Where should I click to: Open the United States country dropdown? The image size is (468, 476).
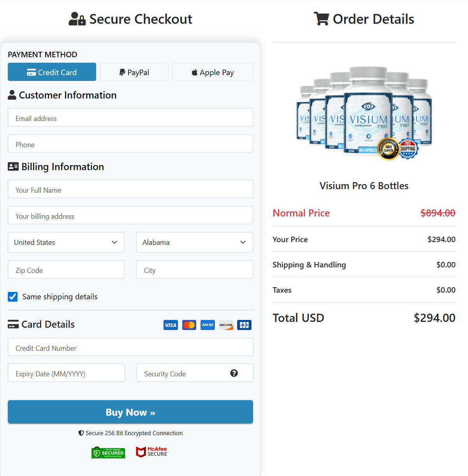(66, 242)
